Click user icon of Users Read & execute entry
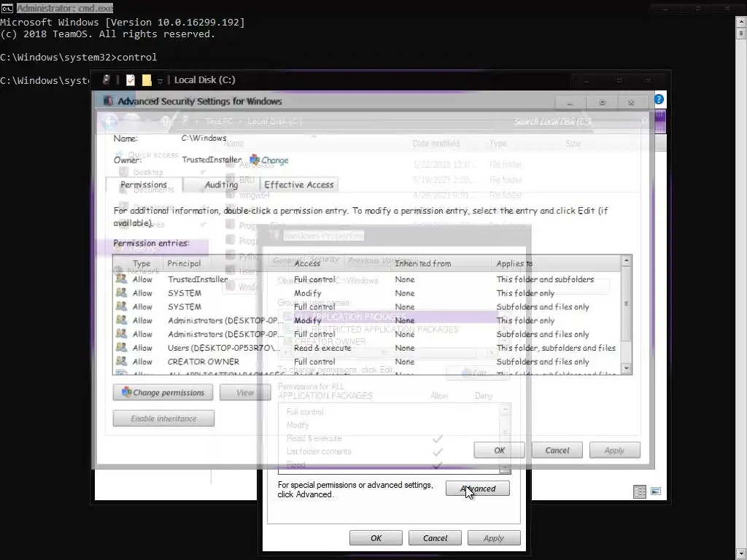 coord(122,348)
